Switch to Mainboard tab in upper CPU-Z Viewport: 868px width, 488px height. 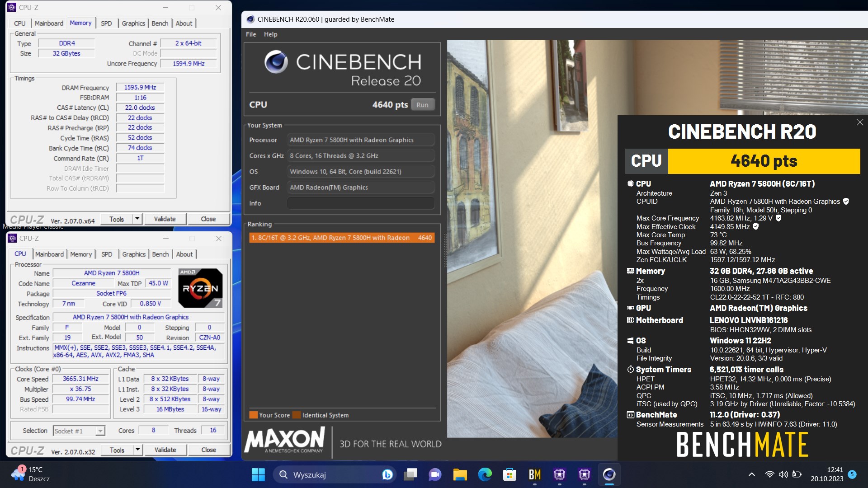pos(49,23)
